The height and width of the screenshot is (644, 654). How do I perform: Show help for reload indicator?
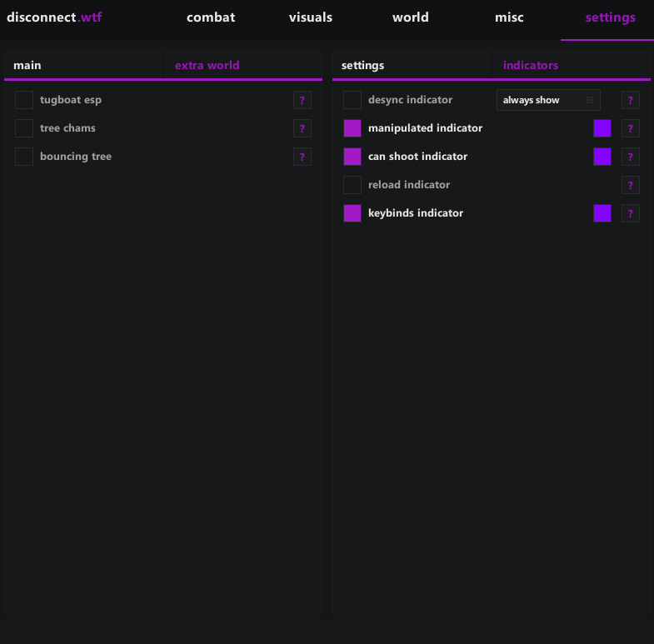tap(630, 185)
